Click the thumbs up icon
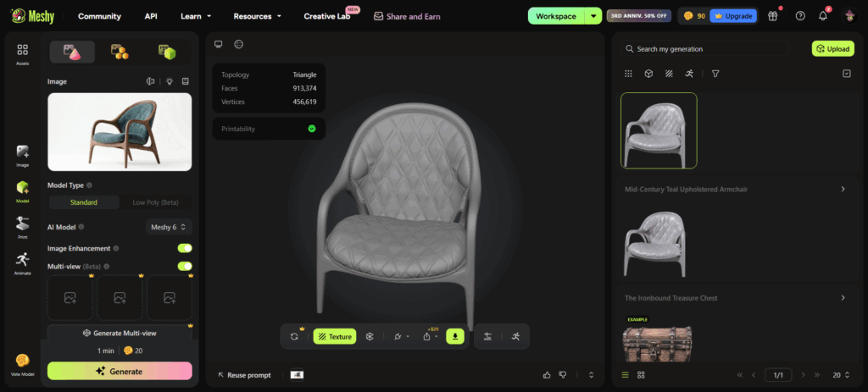Screen dimensions: 868x392 coord(547,375)
